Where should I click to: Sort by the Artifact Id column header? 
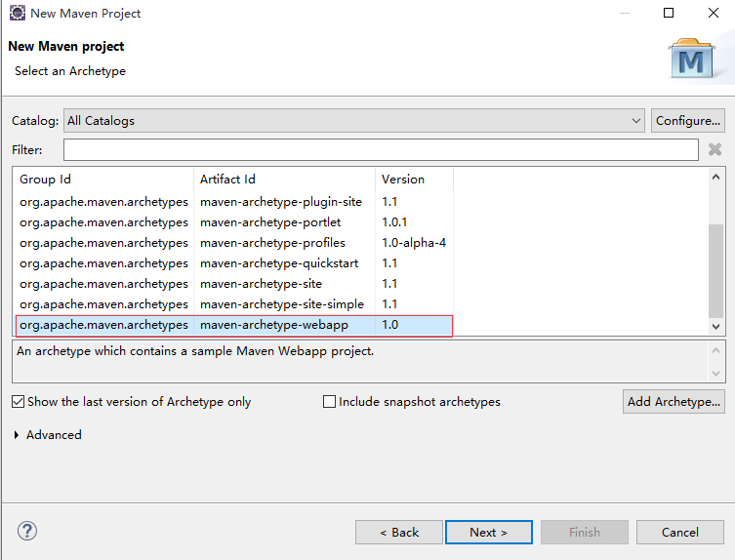[x=284, y=179]
